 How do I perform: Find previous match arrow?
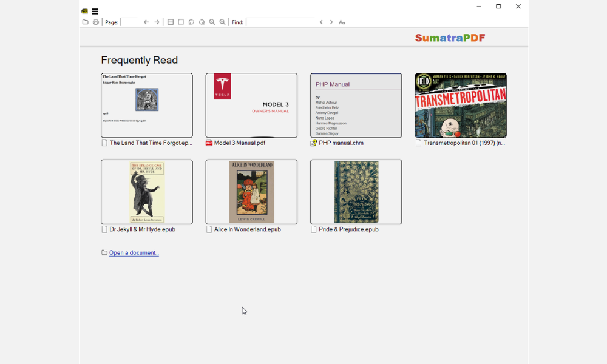321,22
